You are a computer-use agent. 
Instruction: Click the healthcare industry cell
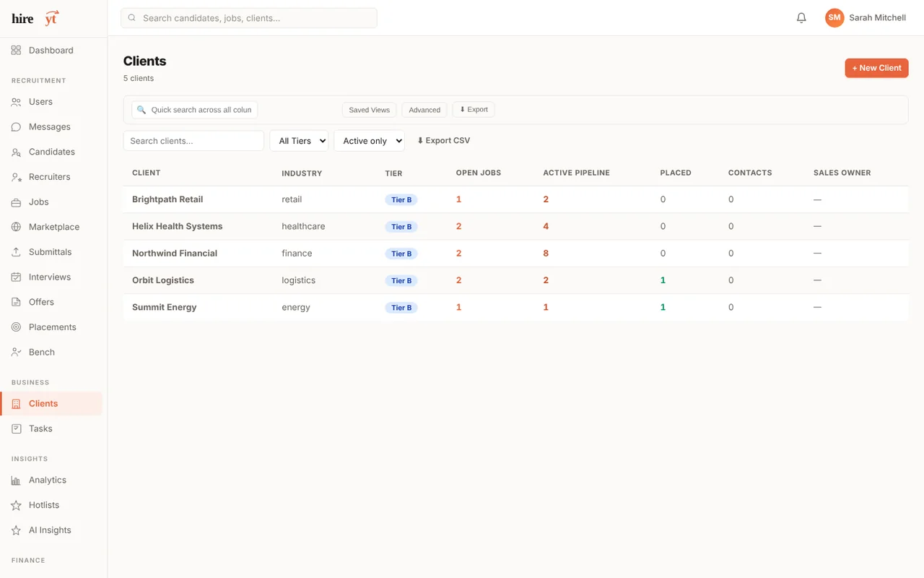[303, 226]
